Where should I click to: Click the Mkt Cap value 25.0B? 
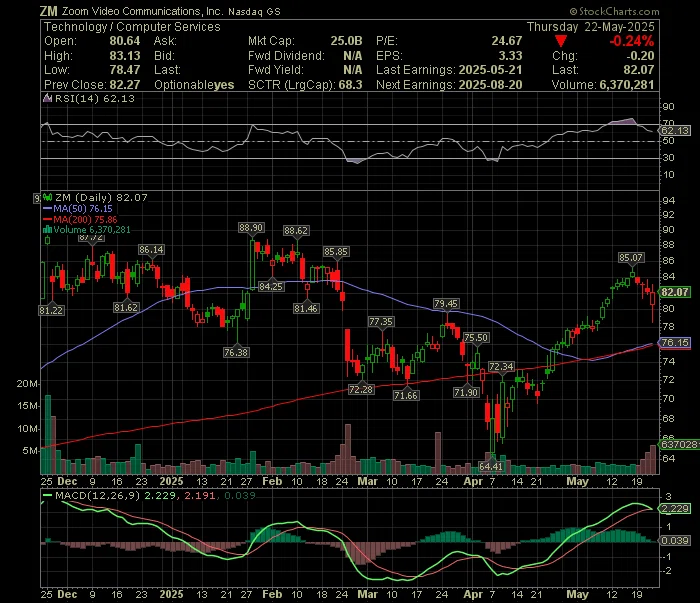point(346,41)
